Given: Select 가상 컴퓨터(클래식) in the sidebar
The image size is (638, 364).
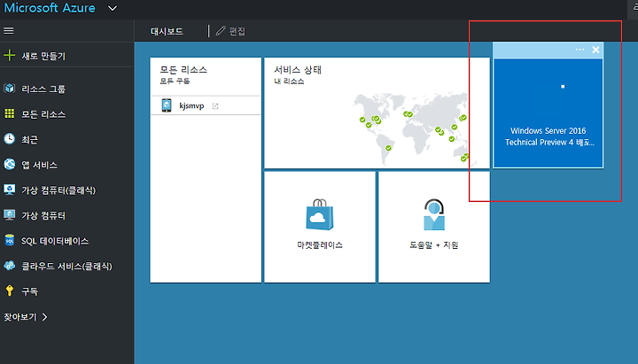Looking at the screenshot, I should click(x=58, y=190).
